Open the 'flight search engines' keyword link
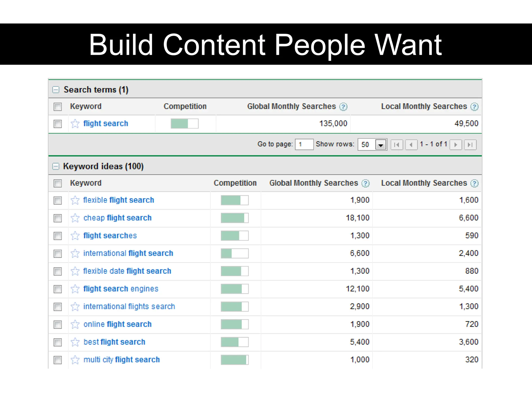 click(x=121, y=289)
